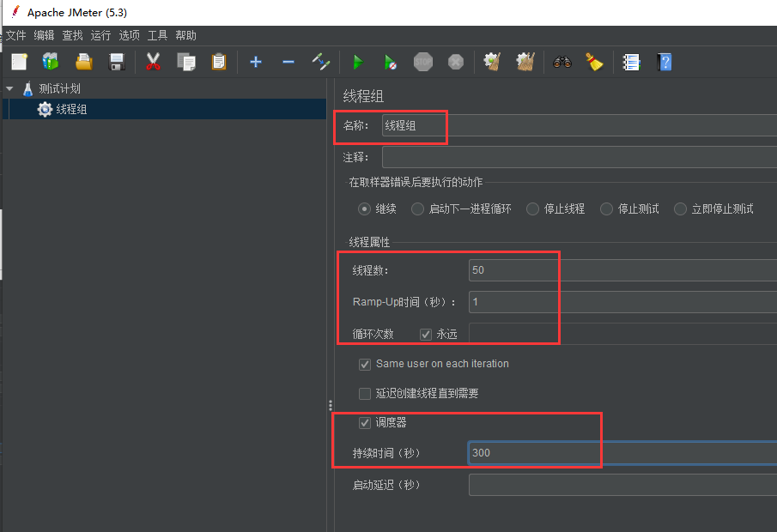Click the 持续时间 field showing 300
777x532 pixels.
(623, 453)
